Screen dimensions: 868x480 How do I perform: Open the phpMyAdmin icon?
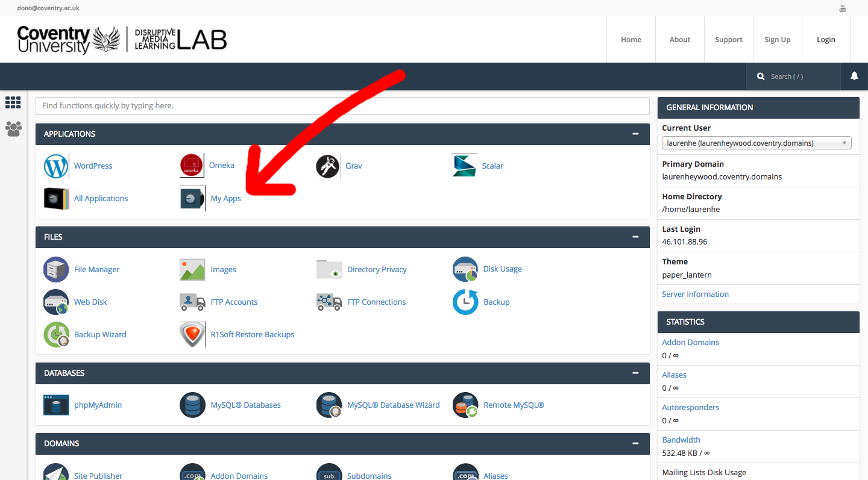click(56, 405)
